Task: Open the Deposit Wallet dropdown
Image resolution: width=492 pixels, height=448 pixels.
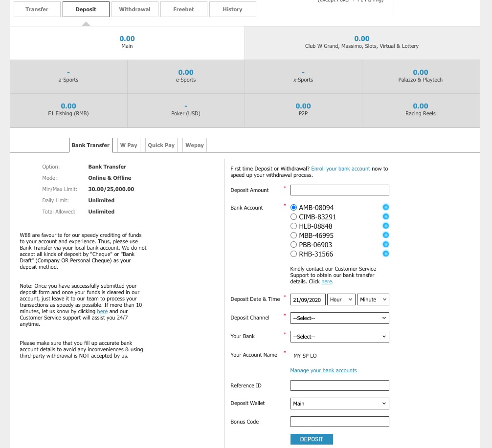Action: tap(340, 404)
